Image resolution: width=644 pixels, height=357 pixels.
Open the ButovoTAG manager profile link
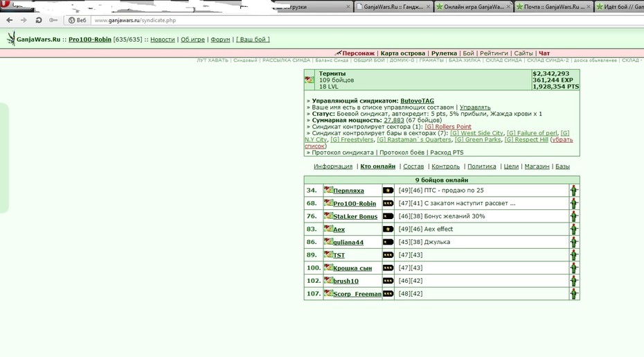(417, 101)
